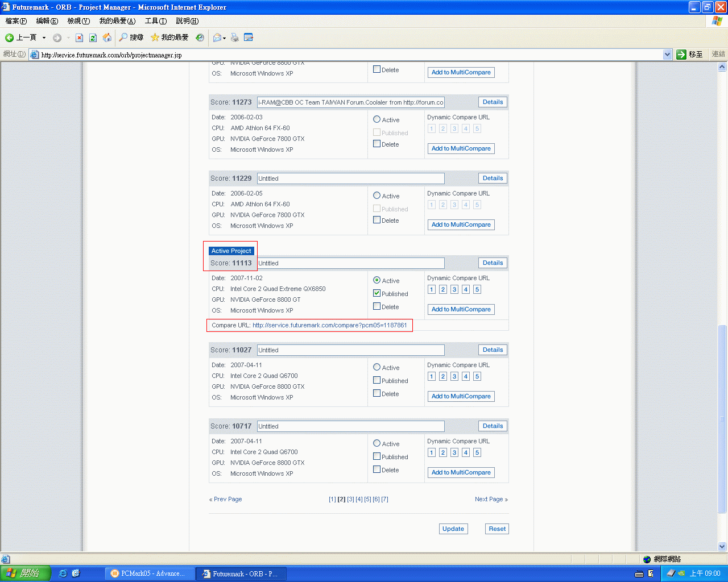Image resolution: width=728 pixels, height=582 pixels.
Task: Go back with the IE Back button
Action: tap(20, 38)
